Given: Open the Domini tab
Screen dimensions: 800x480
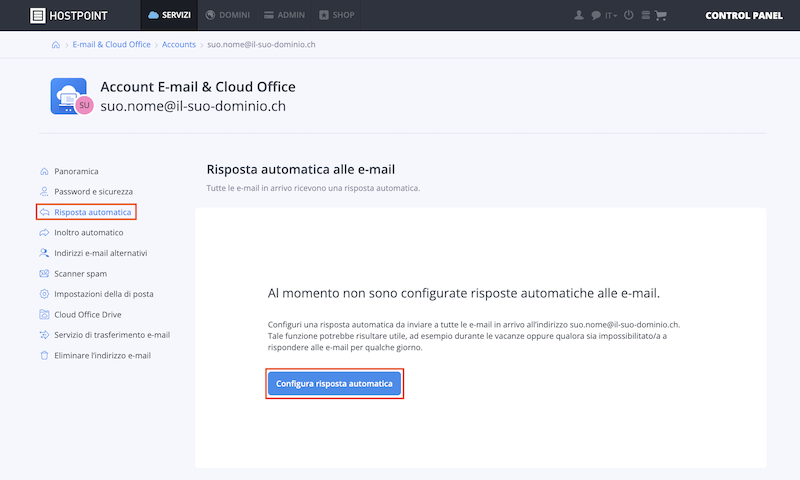Looking at the screenshot, I should click(228, 15).
